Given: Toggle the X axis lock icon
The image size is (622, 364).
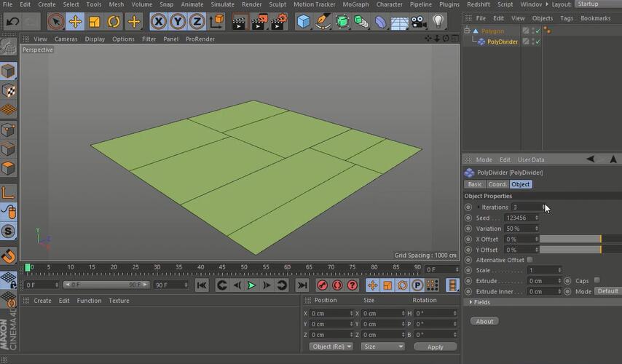Looking at the screenshot, I should (x=158, y=21).
